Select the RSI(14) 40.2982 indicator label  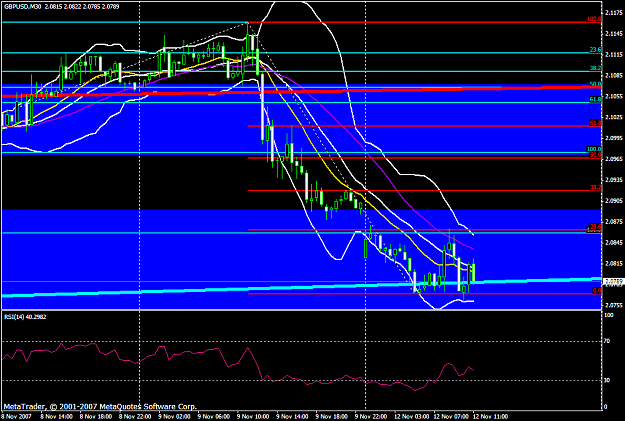click(x=25, y=317)
